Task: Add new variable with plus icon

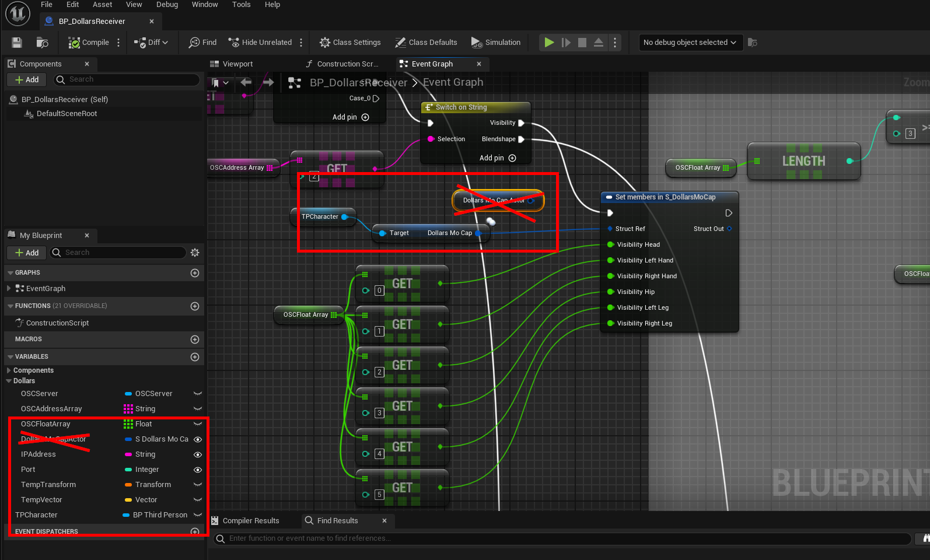Action: click(195, 357)
